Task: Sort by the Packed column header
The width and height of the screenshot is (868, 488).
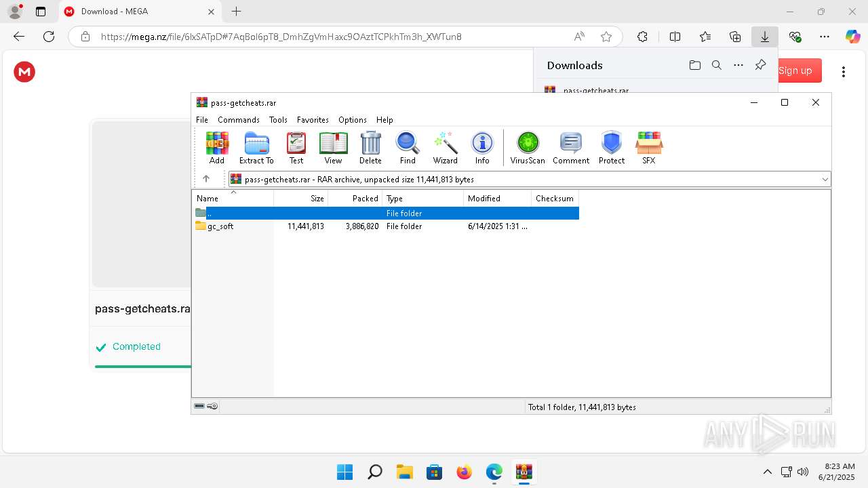Action: 355,199
